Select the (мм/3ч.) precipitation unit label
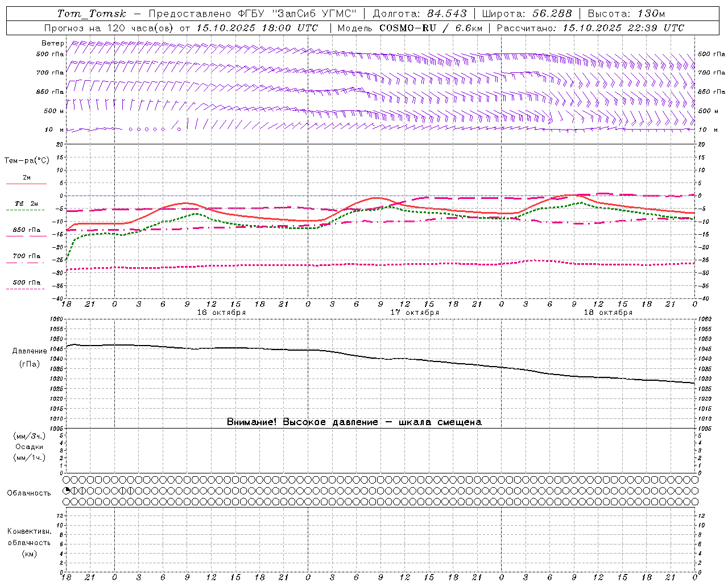 pyautogui.click(x=30, y=436)
